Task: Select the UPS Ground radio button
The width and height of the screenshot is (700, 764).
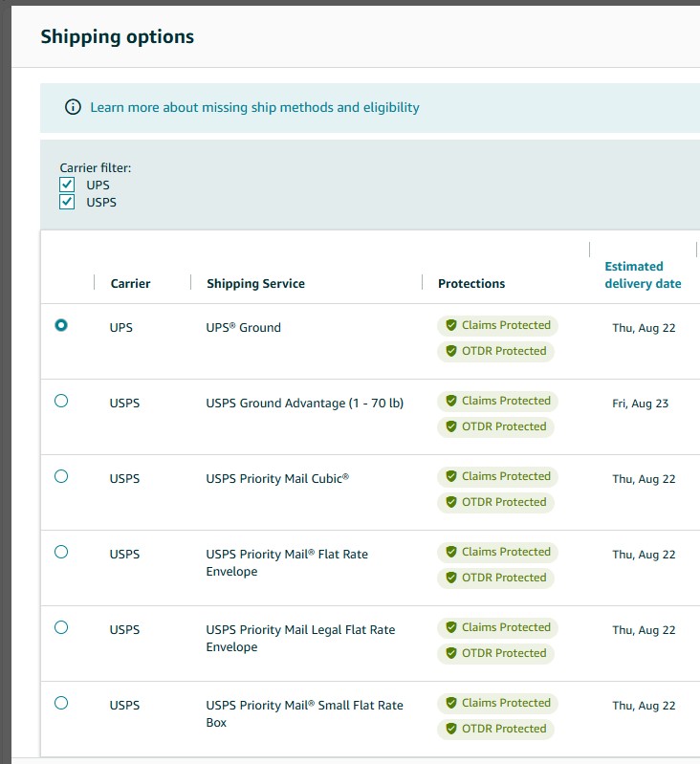Action: [61, 325]
